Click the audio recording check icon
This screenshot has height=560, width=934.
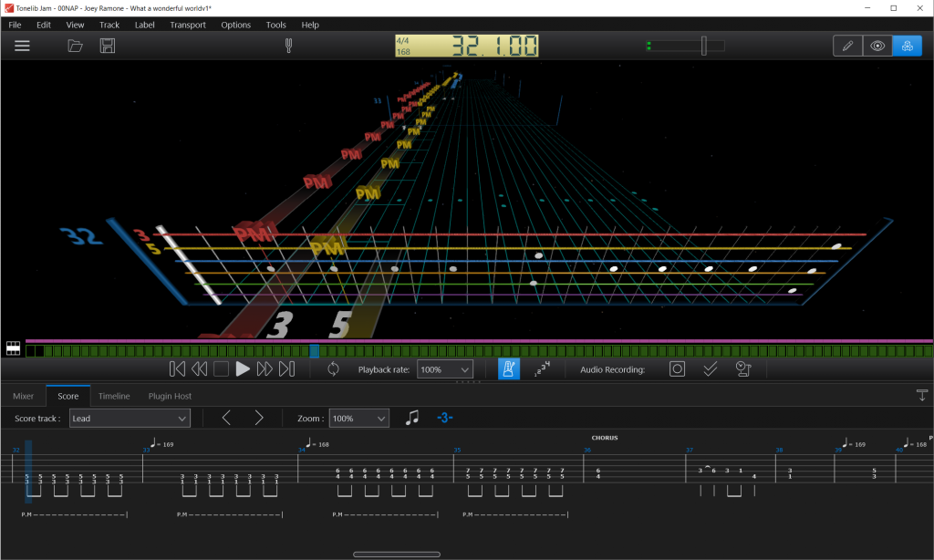(710, 369)
